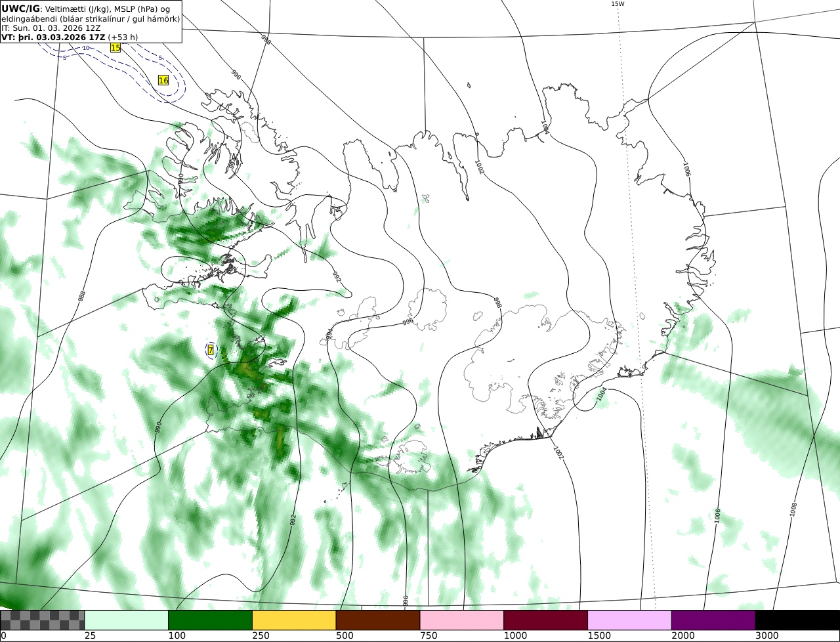The image size is (840, 642).
Task: Click the yellow lightning marker labeled 16
Action: [x=163, y=80]
